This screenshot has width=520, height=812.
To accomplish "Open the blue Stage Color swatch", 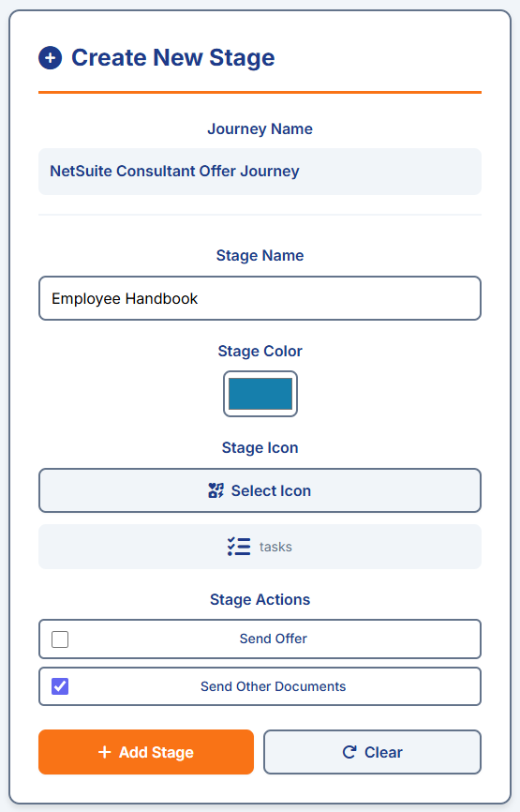I will pyautogui.click(x=260, y=394).
